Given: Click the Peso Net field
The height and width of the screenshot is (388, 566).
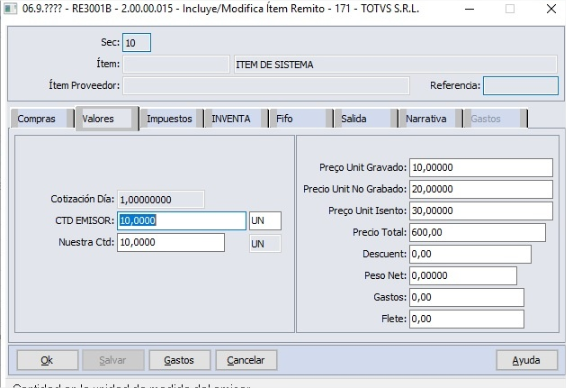Looking at the screenshot, I should point(463,276).
